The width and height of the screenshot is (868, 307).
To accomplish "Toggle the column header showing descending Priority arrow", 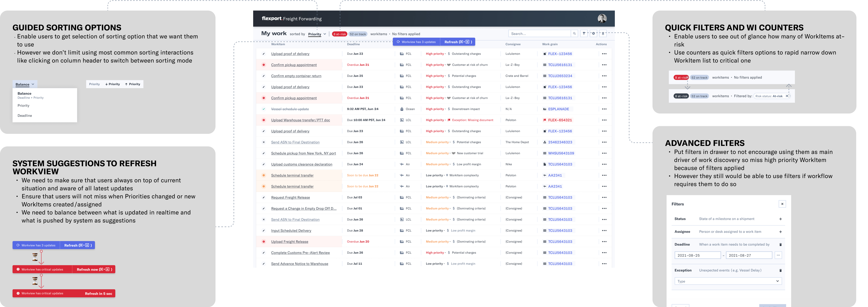I will click(113, 84).
